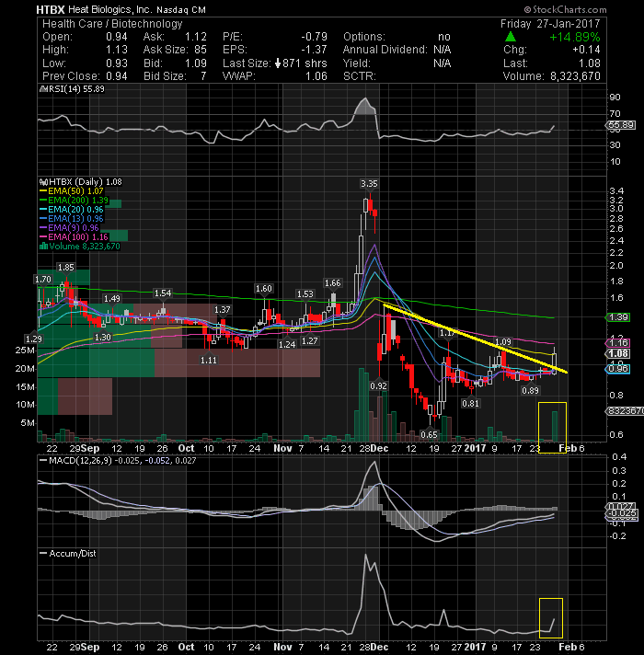Click the High value 1.13
644x655 pixels.
[117, 50]
